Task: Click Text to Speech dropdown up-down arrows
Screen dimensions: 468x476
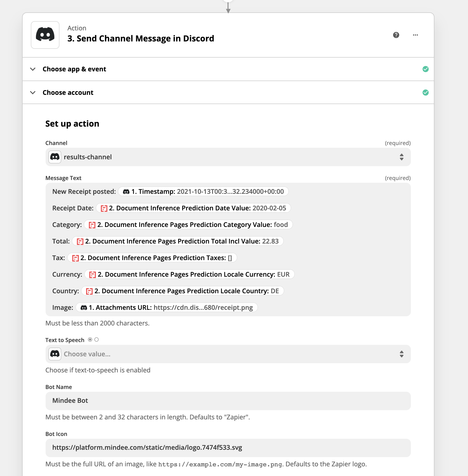Action: 401,354
